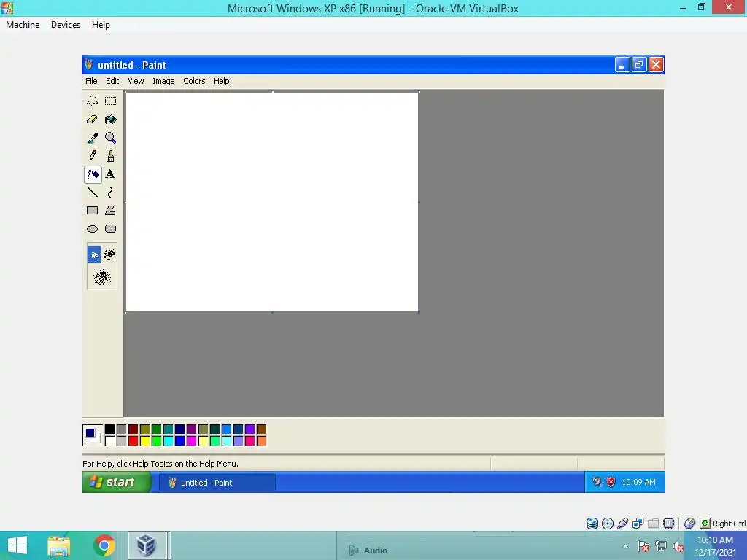
Task: Choose the Fill With Color bucket tool
Action: click(x=111, y=120)
